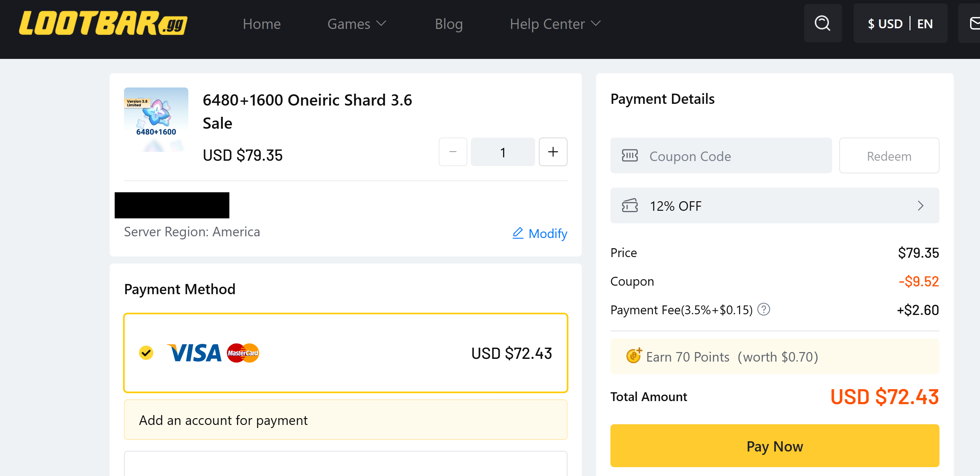980x476 pixels.
Task: Open the 12% OFF coupon selector
Action: pos(774,206)
